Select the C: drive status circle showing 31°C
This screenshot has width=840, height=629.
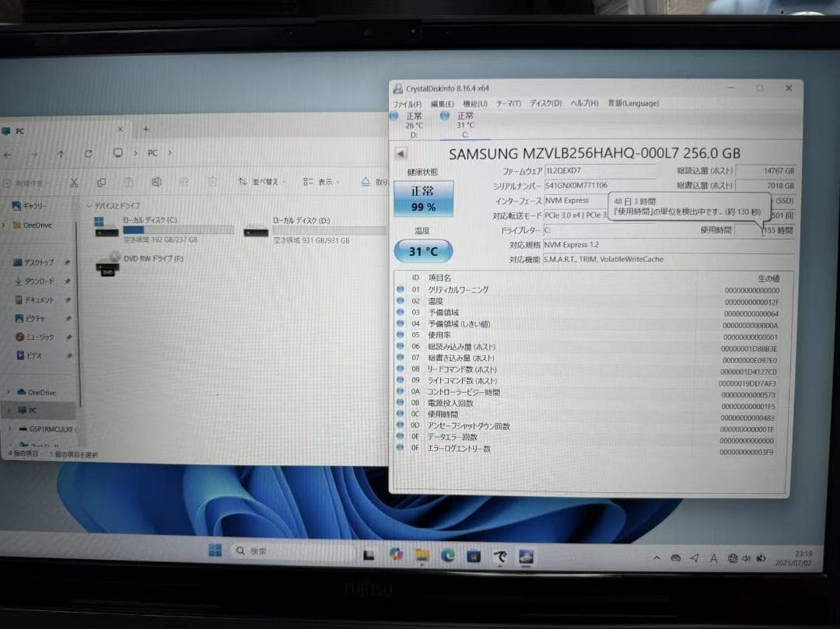pyautogui.click(x=445, y=117)
